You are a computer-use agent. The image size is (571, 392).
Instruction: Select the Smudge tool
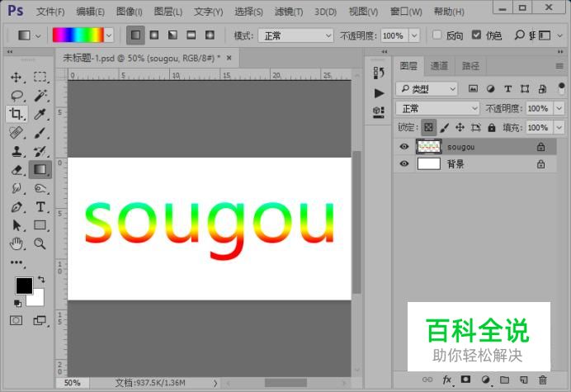pyautogui.click(x=17, y=188)
